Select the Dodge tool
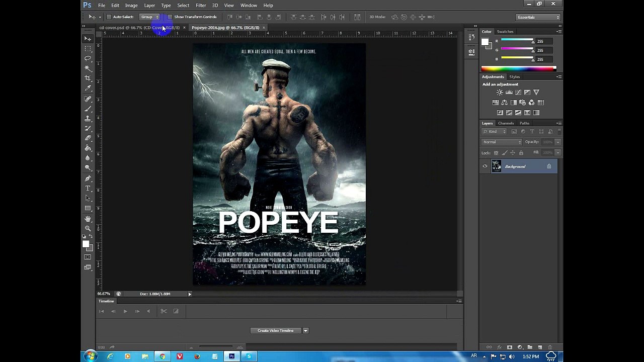This screenshot has height=362, width=644. [x=88, y=168]
